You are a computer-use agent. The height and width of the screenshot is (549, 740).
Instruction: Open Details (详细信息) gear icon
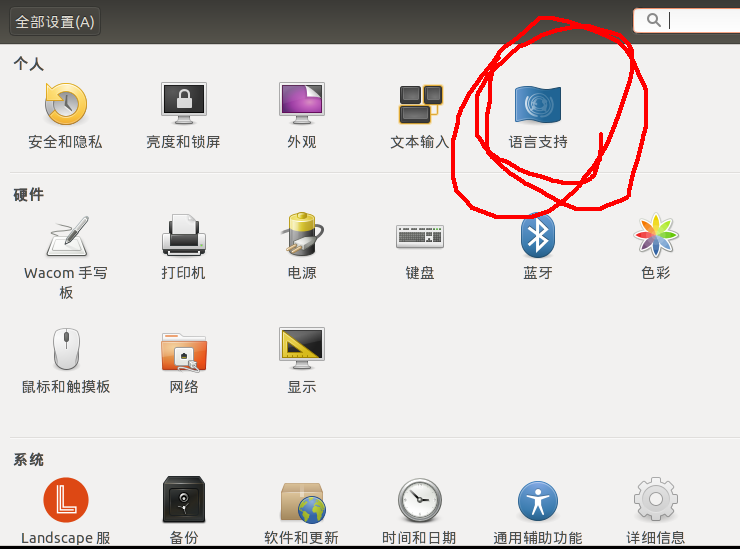656,499
